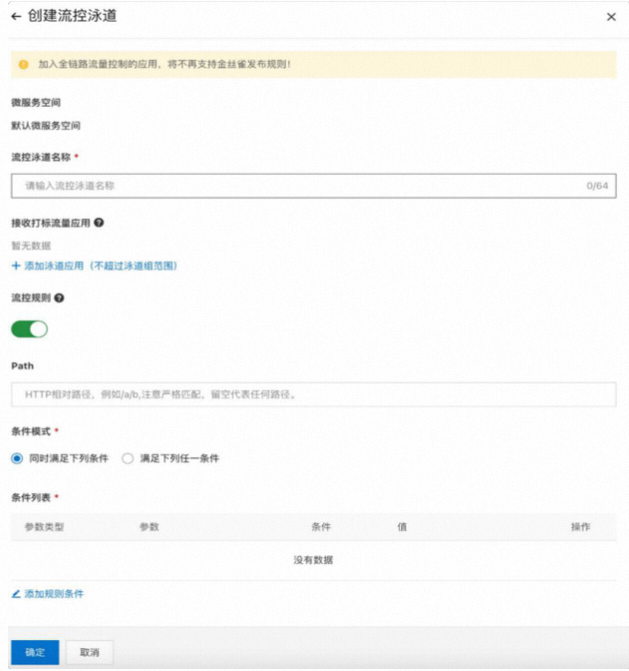Click the 创建流控泳道 panel title
Screen dimensions: 629x671
pos(72,16)
